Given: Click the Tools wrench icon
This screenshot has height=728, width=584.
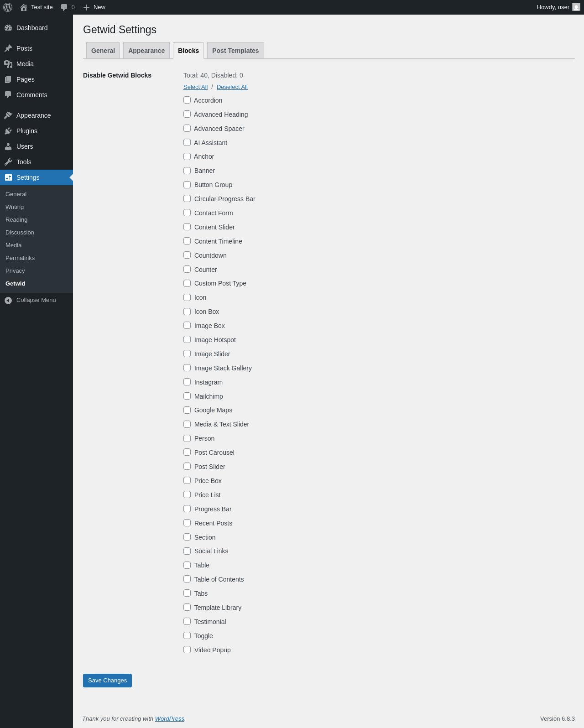Looking at the screenshot, I should tap(8, 162).
